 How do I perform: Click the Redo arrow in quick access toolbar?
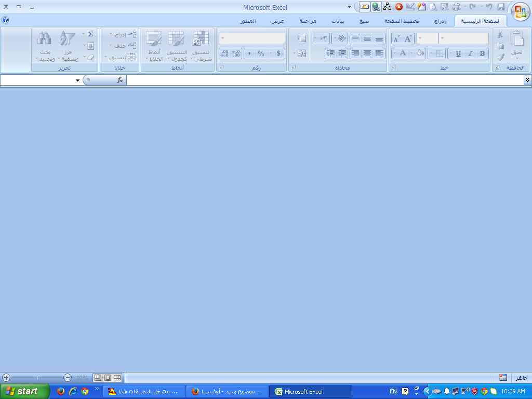click(x=473, y=7)
